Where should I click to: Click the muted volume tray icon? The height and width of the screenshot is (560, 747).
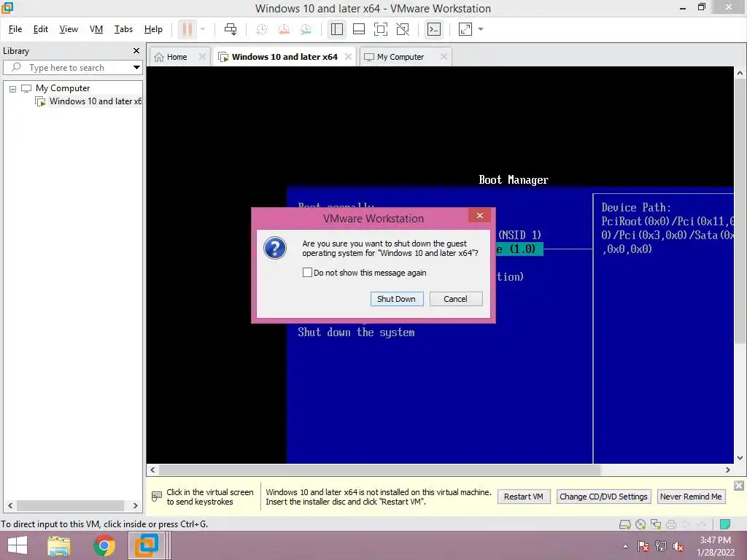(678, 546)
